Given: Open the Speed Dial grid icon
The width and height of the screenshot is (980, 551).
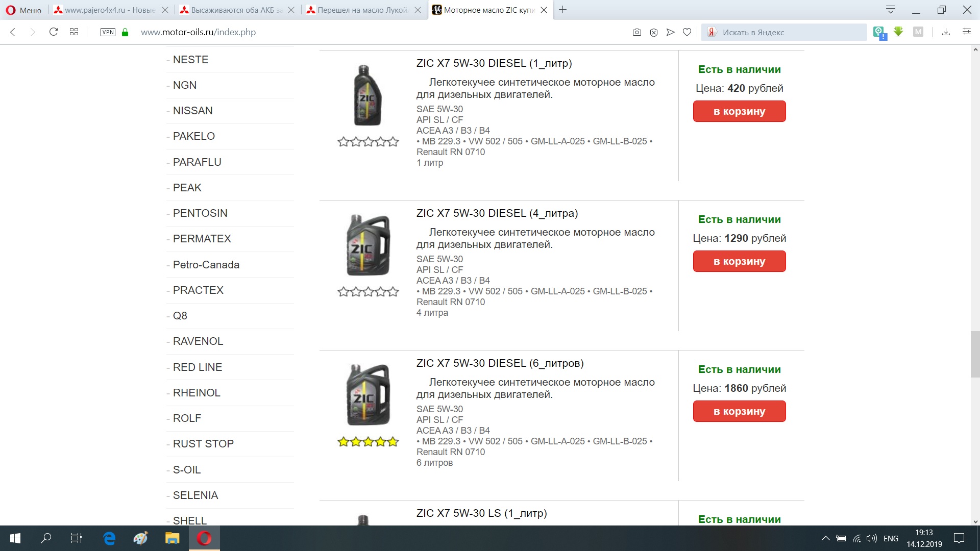Looking at the screenshot, I should click(x=74, y=32).
